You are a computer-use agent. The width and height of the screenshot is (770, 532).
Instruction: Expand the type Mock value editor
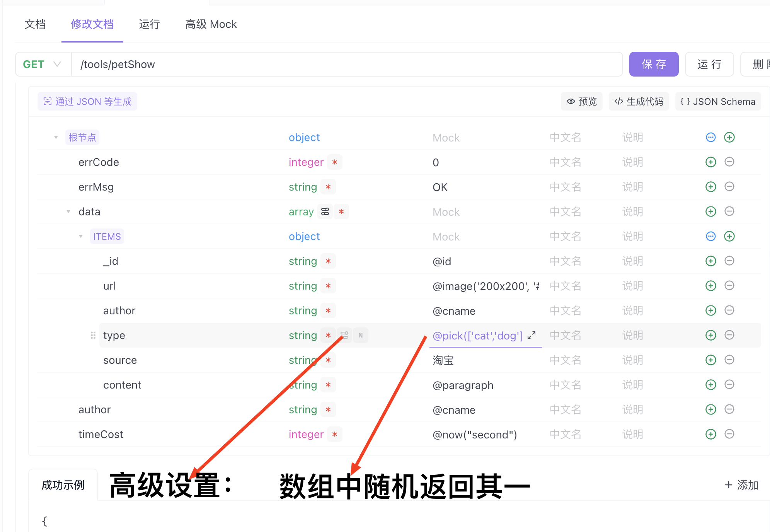[532, 335]
